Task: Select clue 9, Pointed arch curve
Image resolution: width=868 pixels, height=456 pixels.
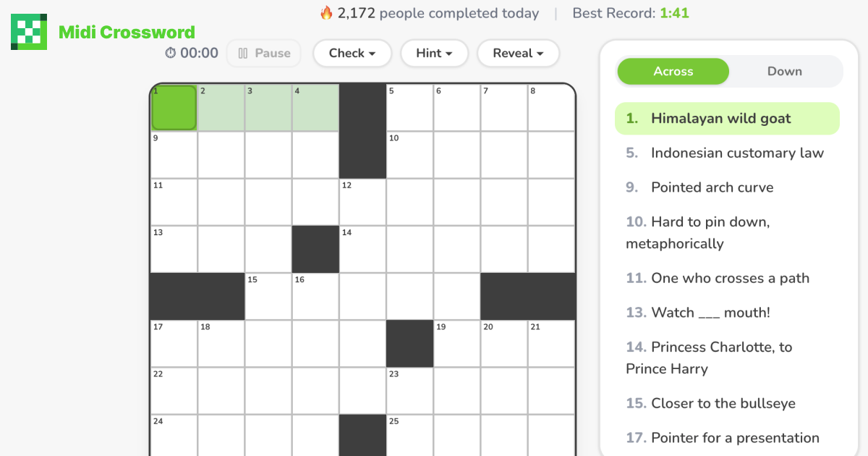Action: click(712, 187)
